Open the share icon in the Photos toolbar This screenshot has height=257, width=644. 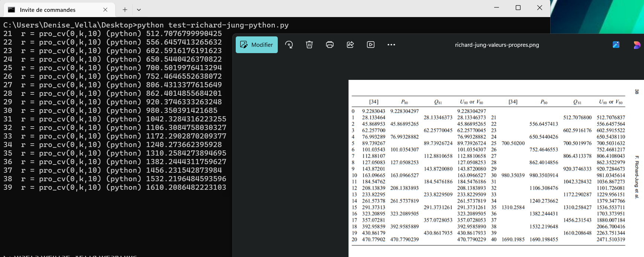[350, 45]
